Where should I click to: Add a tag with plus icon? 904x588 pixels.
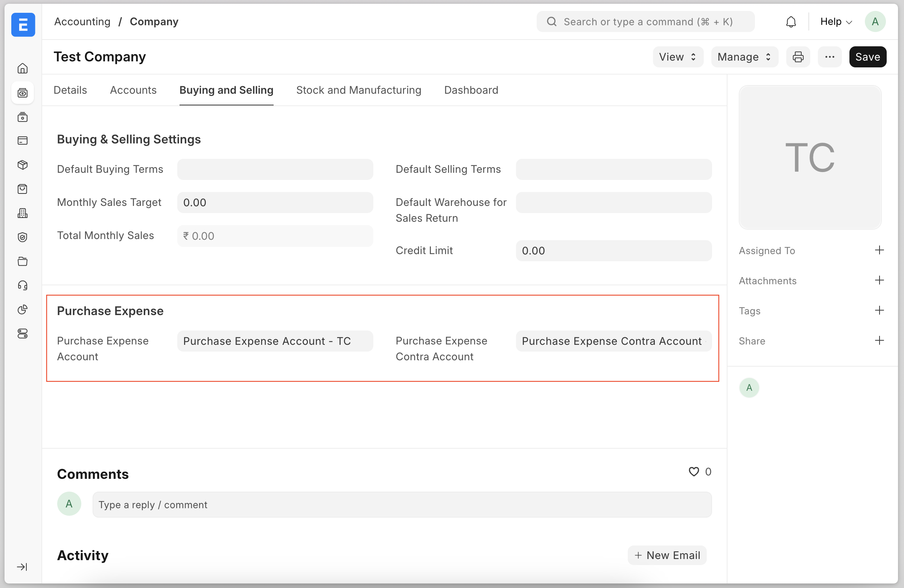point(879,310)
